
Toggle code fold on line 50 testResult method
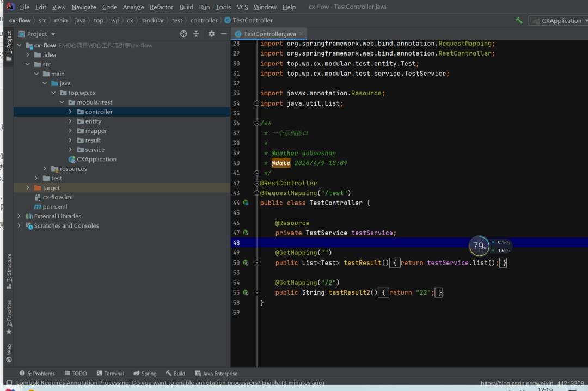pyautogui.click(x=257, y=262)
